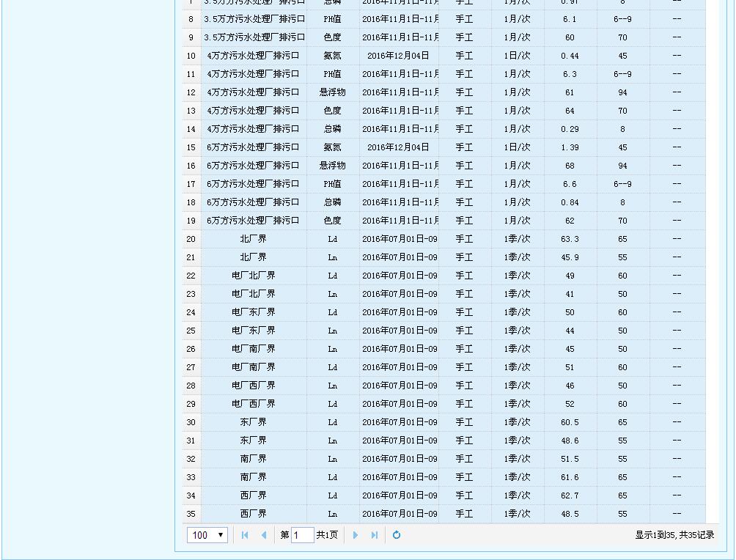Click the PH值 cell of row 11
Screen dimensions: 736x560
point(331,74)
